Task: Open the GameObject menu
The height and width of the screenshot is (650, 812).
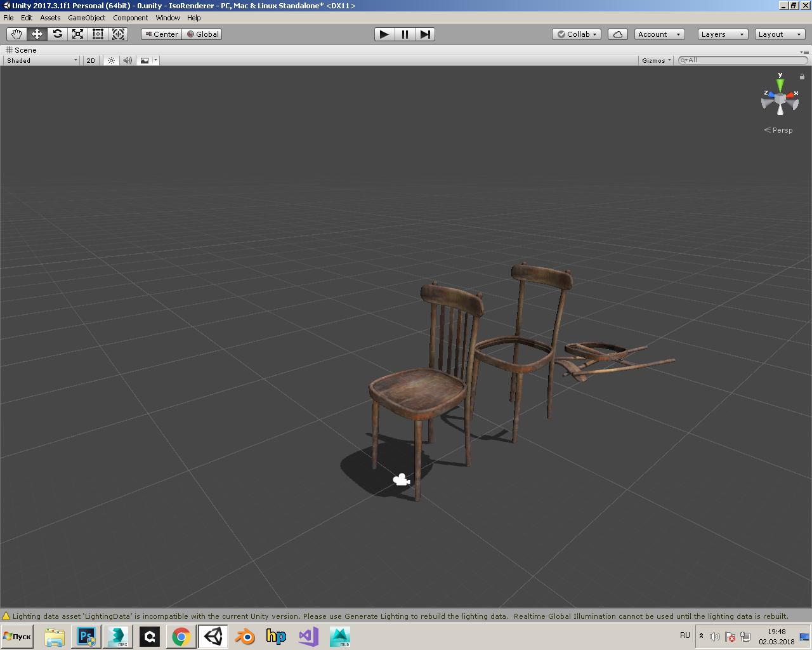Action: (87, 18)
